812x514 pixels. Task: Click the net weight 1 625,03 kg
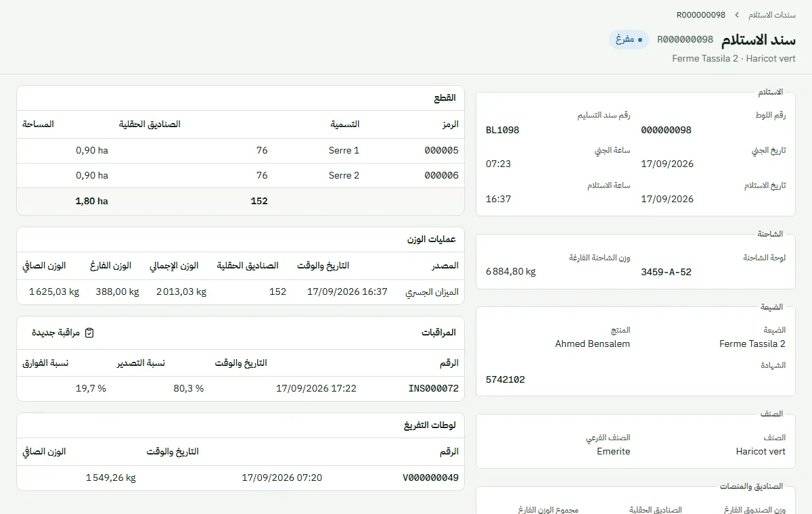54,291
